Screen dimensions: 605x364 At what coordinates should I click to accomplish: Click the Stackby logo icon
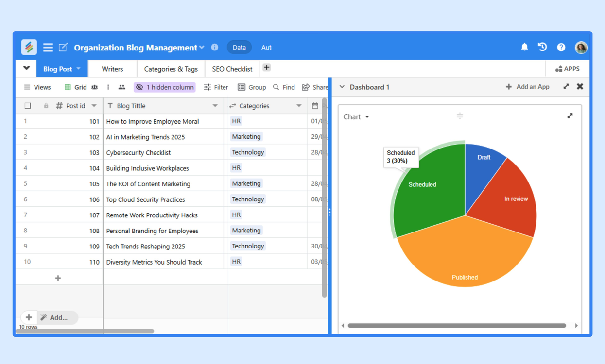tap(29, 47)
